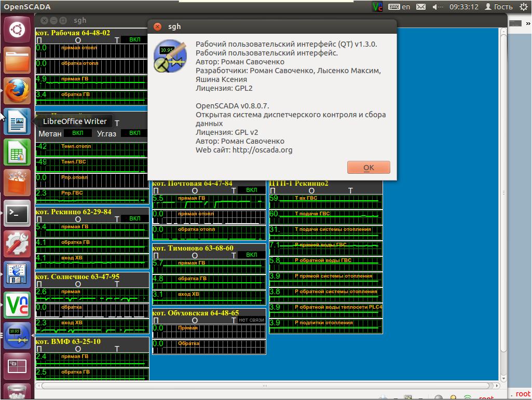Open the Workspace Switcher in launcher

pos(17,366)
